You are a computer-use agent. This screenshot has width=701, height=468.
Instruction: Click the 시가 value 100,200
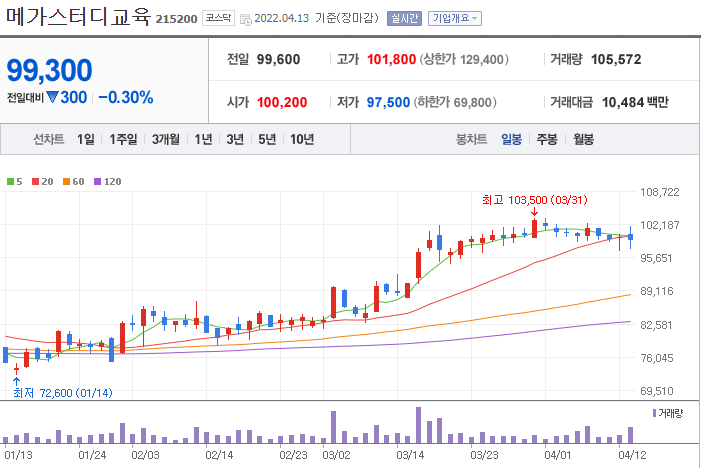(x=282, y=102)
